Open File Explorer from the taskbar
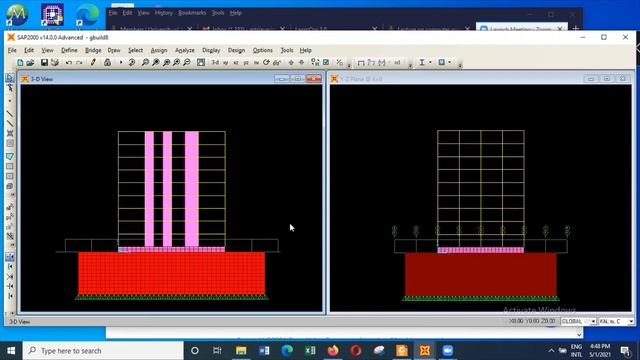This screenshot has height=360, width=640. point(241,351)
